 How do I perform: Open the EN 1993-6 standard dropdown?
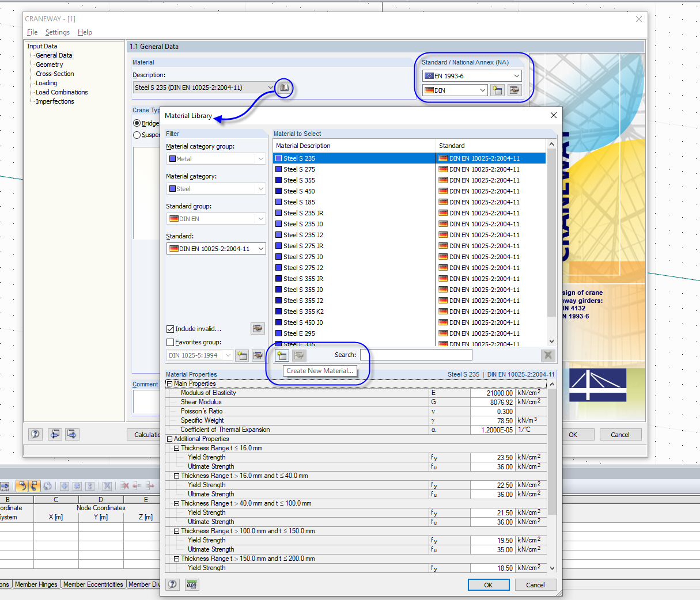pos(516,75)
